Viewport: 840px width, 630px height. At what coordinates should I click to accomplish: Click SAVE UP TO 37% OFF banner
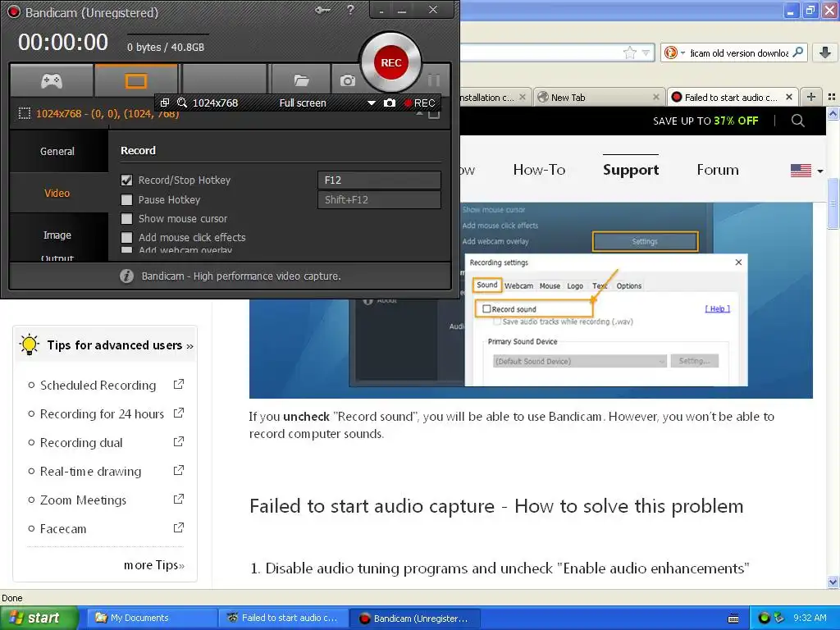pos(705,121)
